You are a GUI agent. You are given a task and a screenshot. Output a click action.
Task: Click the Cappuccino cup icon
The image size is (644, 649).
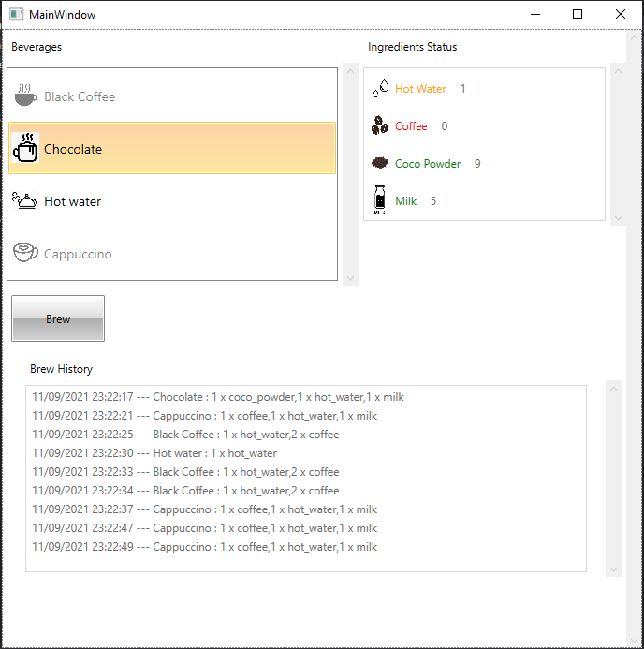pyautogui.click(x=25, y=253)
